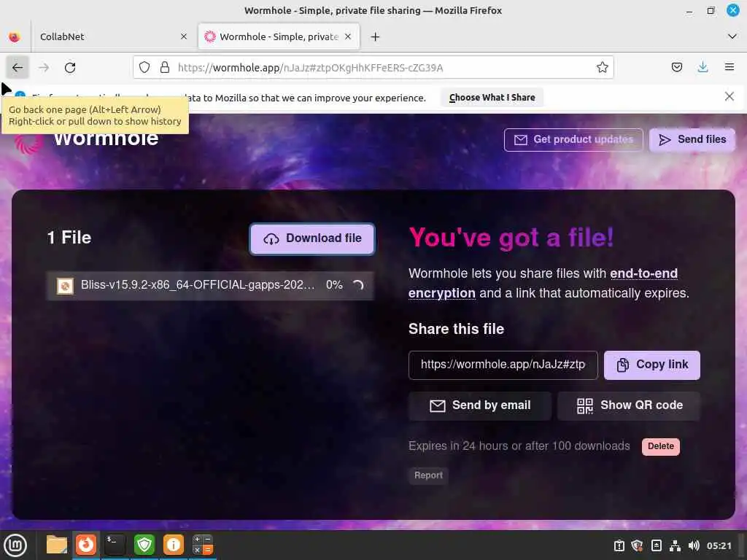
Task: Click the security shield tray icon
Action: (638, 545)
